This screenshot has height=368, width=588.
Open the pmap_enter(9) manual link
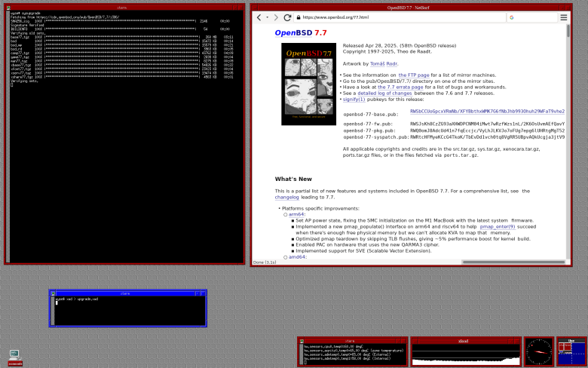(x=498, y=226)
